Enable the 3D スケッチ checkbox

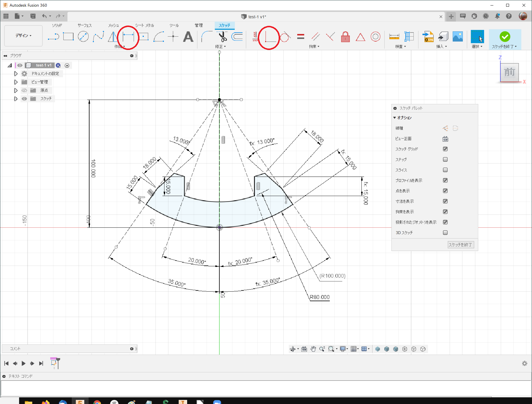click(x=445, y=233)
